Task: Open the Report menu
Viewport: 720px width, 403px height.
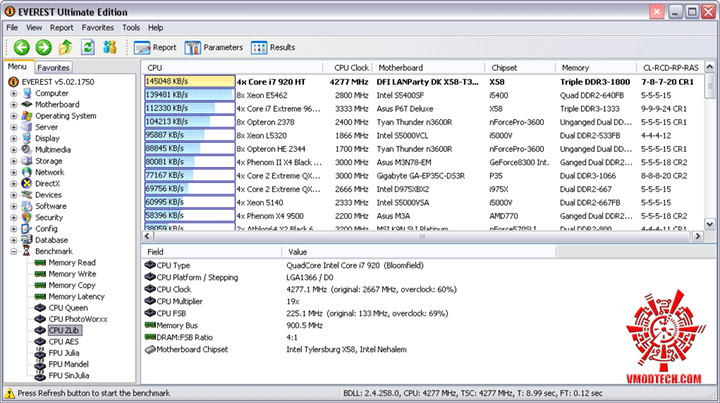Action: (x=62, y=28)
